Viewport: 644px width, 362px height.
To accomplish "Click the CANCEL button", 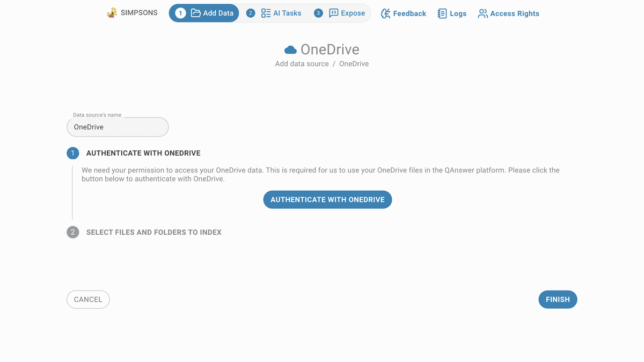I will (x=88, y=300).
